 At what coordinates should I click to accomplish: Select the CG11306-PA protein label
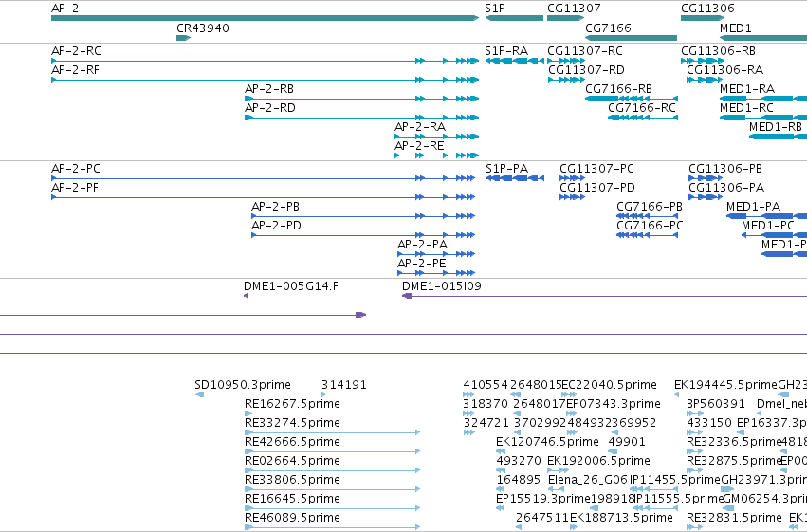pyautogui.click(x=726, y=188)
